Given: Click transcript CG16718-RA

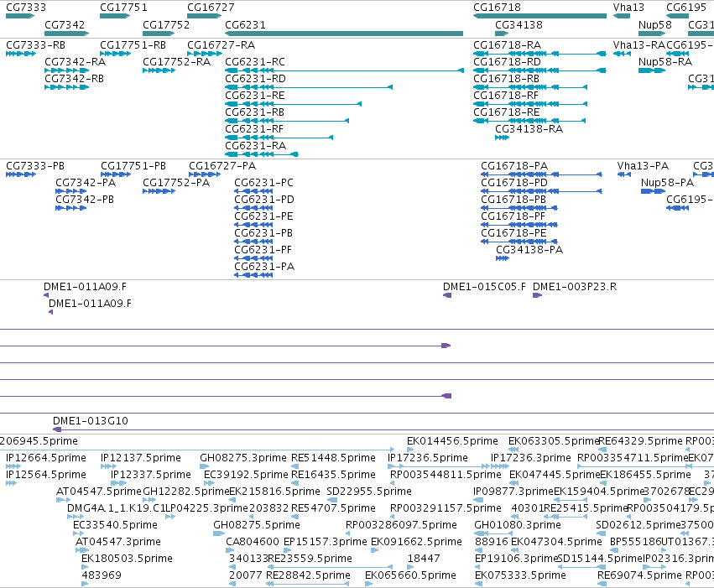Looking at the screenshot, I should click(x=508, y=45).
